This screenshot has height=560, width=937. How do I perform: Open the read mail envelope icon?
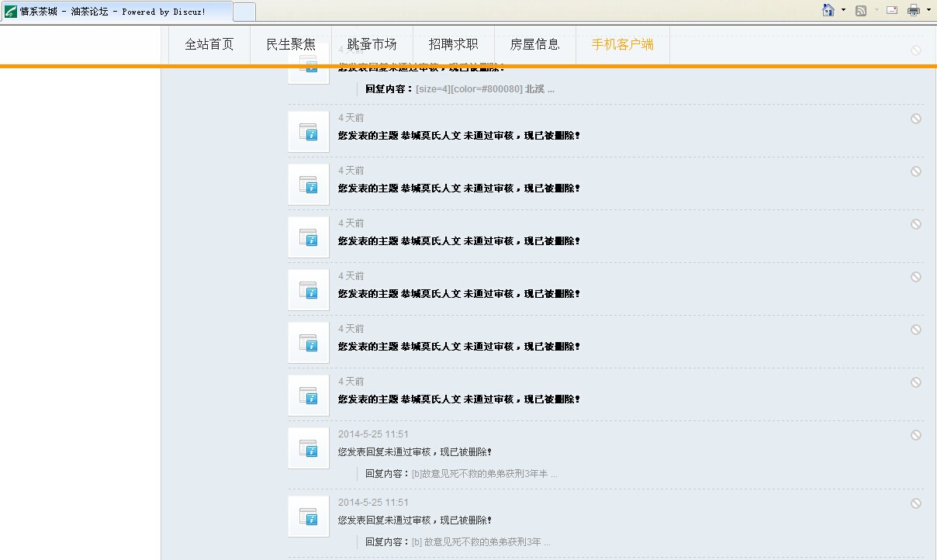click(x=892, y=9)
